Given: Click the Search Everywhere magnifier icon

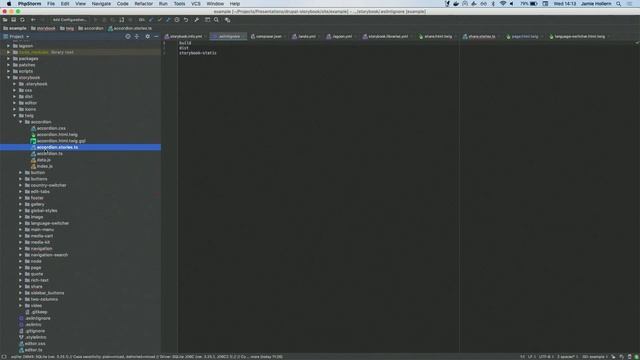Looking at the screenshot, I should (216, 20).
